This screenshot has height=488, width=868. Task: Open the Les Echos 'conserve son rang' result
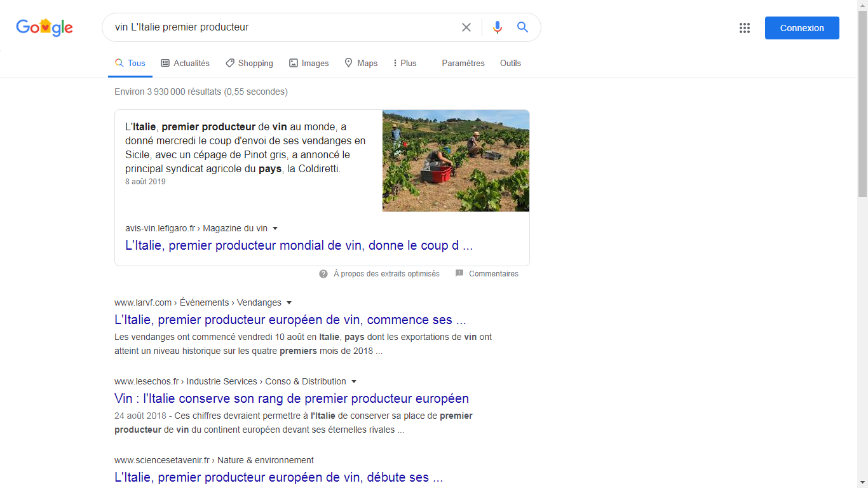[x=292, y=398]
